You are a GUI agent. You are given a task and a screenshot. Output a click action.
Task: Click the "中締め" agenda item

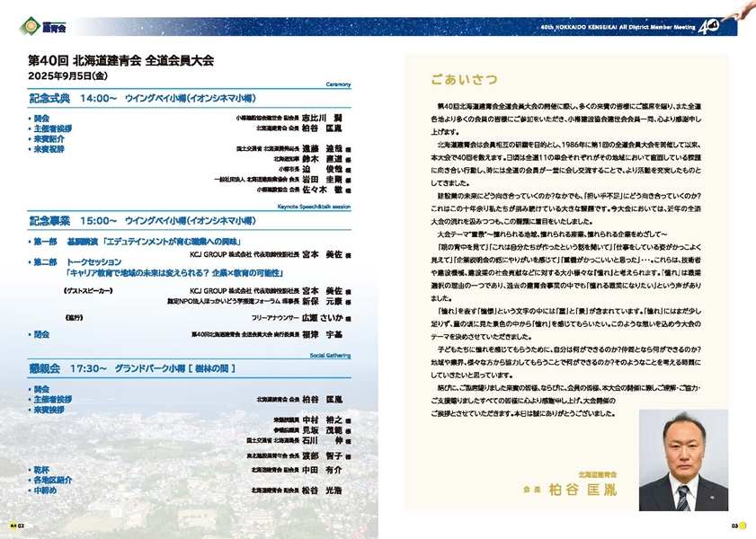pos(45,490)
